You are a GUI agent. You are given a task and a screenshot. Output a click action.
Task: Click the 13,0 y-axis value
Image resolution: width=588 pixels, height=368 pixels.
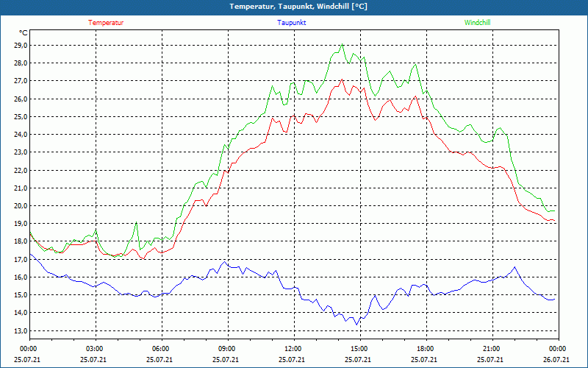click(21, 330)
